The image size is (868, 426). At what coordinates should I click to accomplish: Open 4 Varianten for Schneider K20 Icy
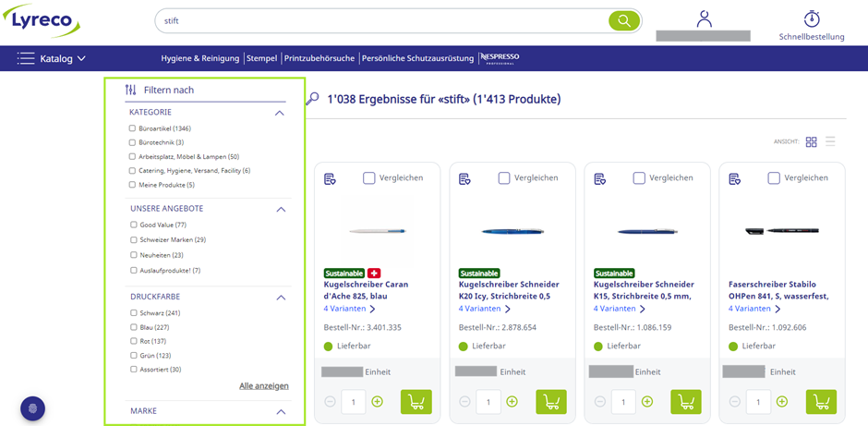(485, 309)
